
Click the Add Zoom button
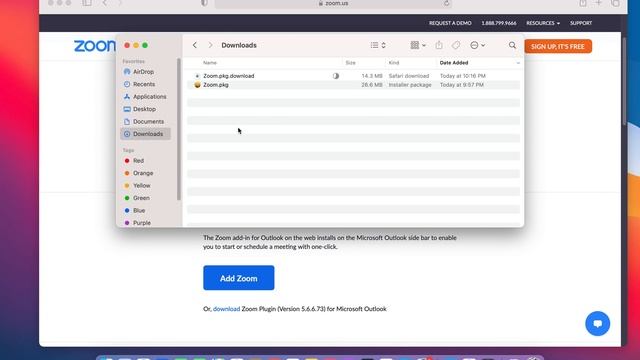(x=239, y=278)
